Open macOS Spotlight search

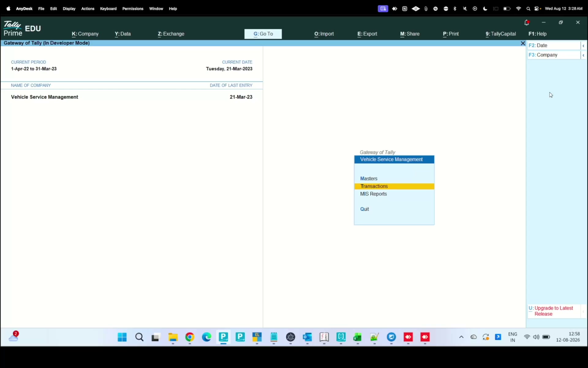click(x=528, y=9)
